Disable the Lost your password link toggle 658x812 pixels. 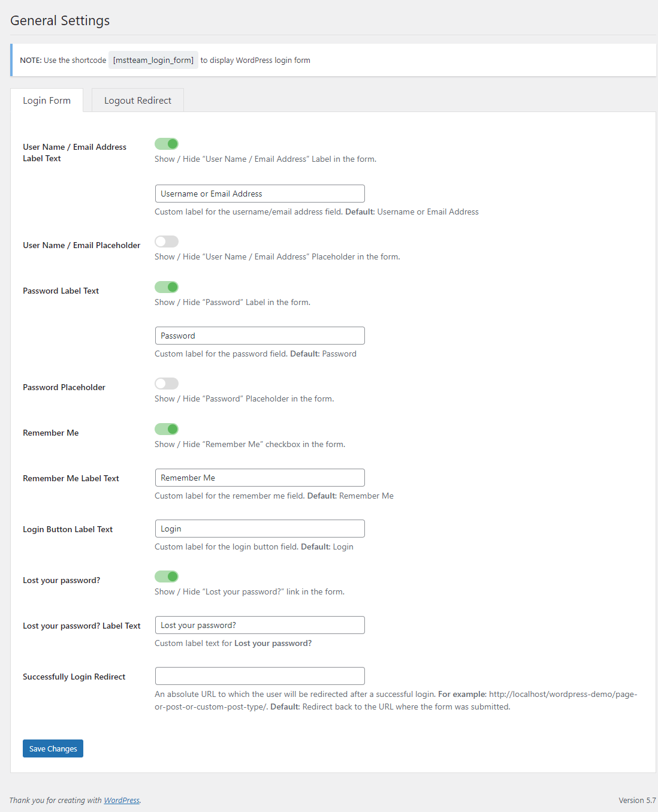click(166, 576)
